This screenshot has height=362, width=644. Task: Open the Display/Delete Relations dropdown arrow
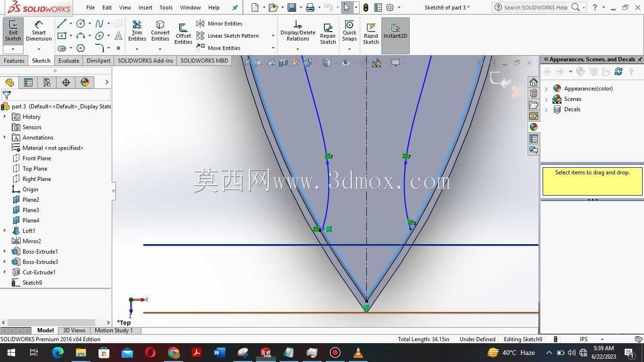(x=297, y=49)
